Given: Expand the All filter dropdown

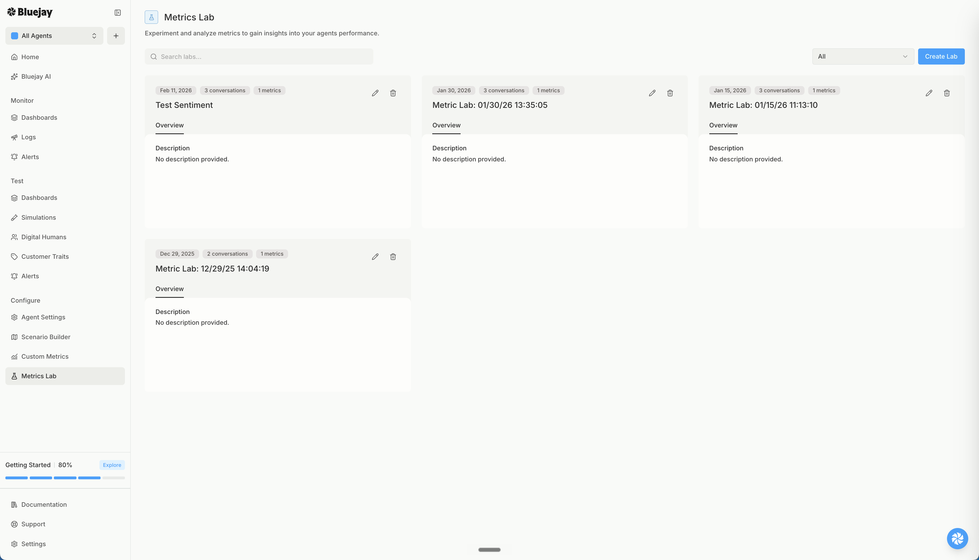Looking at the screenshot, I should click(x=863, y=57).
